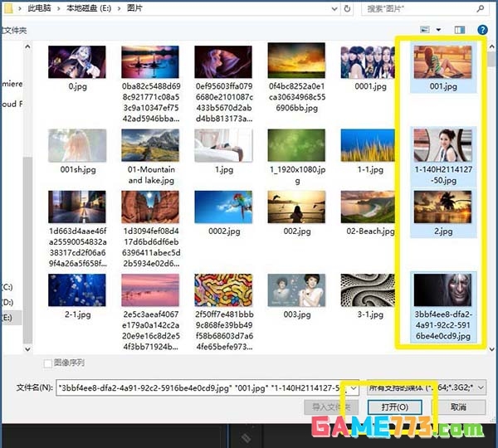Select the 0.jpg thumbnail
The height and width of the screenshot is (448, 498).
point(77,62)
